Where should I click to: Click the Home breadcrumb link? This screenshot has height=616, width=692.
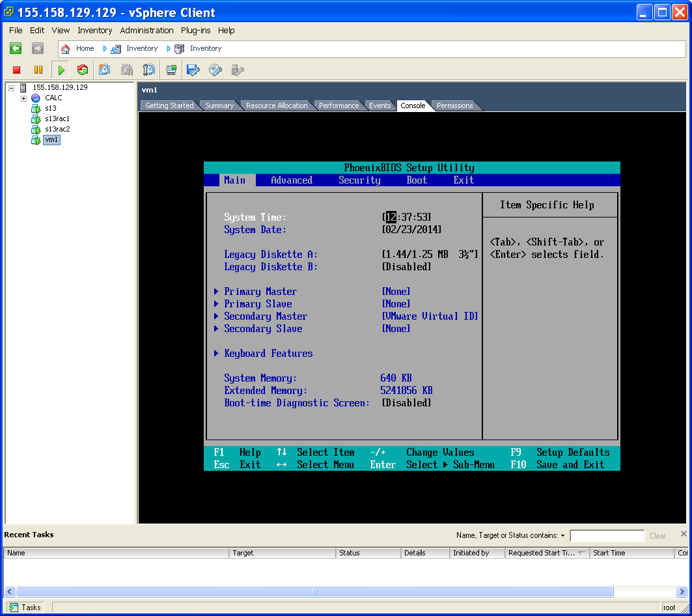(85, 49)
